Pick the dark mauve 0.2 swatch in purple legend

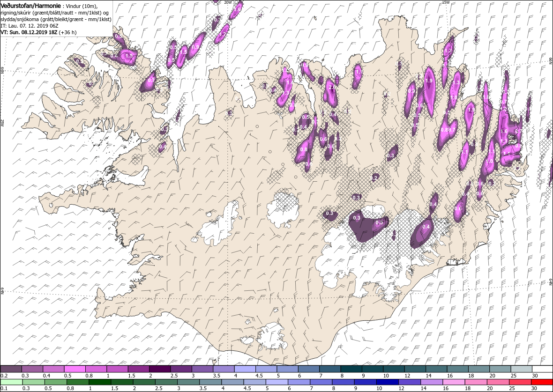point(11,369)
